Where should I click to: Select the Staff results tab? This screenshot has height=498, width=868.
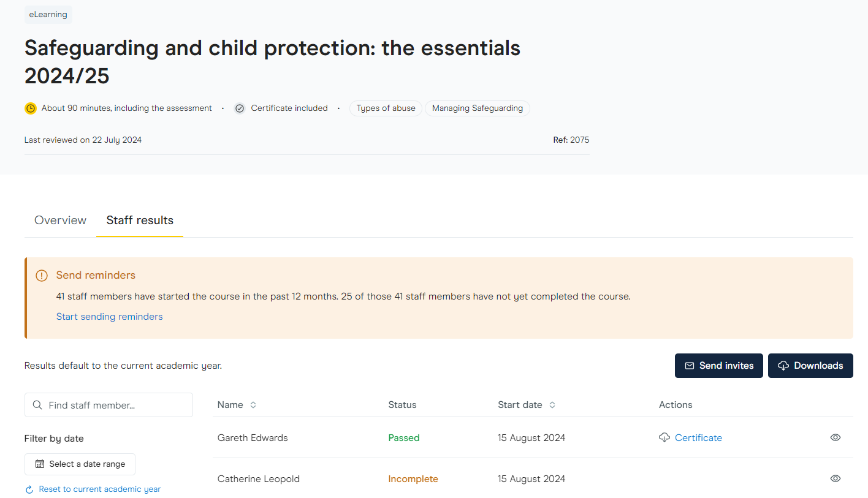(x=140, y=221)
